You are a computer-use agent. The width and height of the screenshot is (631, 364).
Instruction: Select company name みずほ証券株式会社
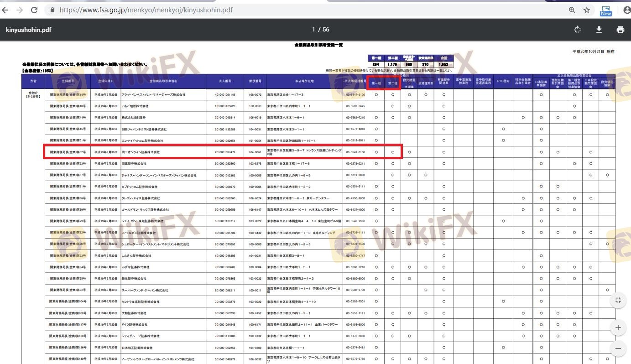coord(135,267)
